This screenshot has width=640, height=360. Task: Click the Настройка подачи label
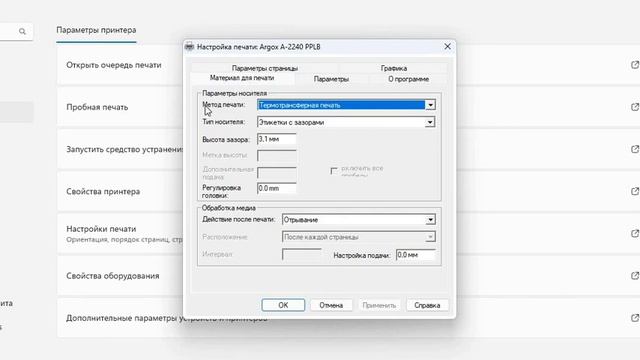[362, 256]
